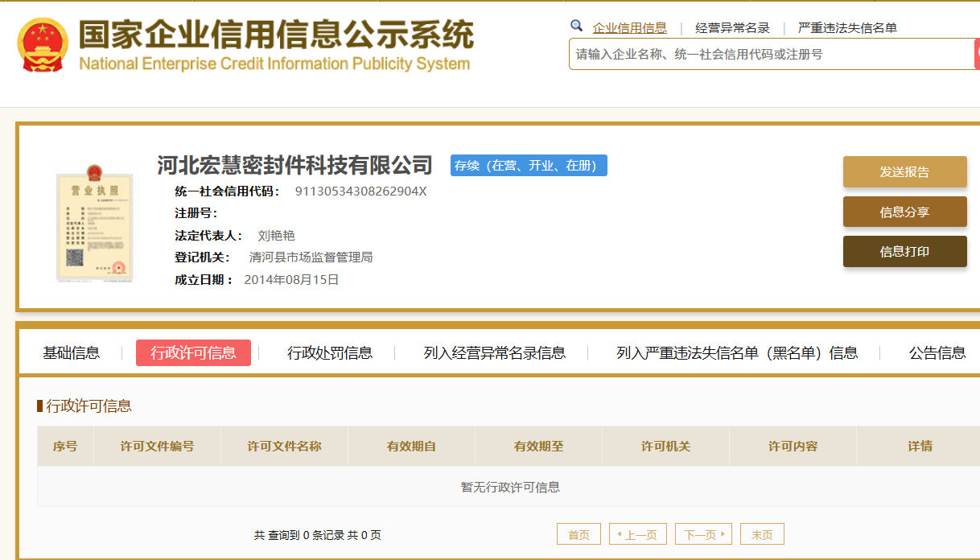This screenshot has width=980, height=560.
Task: Switch to the 公告信息 tab
Action: pos(937,352)
